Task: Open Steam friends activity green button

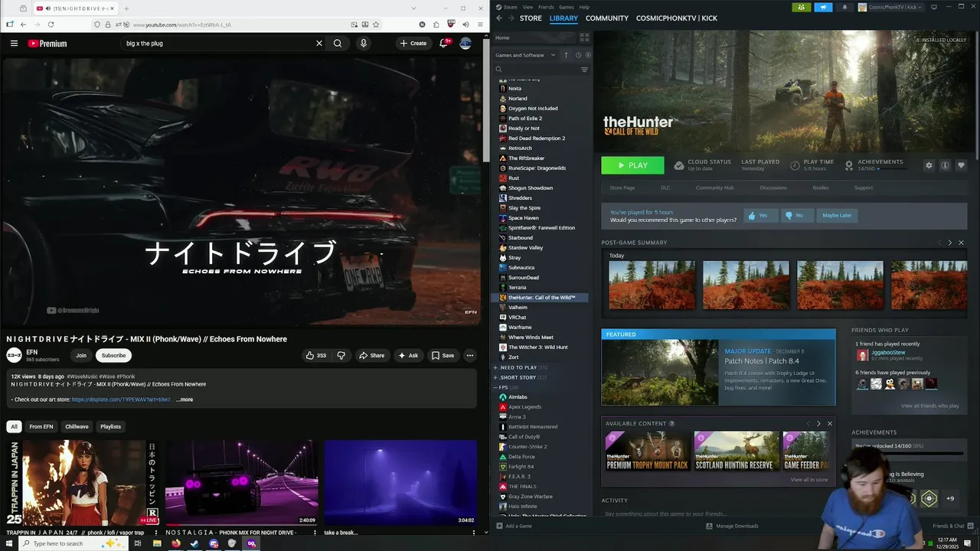Action: point(801,7)
